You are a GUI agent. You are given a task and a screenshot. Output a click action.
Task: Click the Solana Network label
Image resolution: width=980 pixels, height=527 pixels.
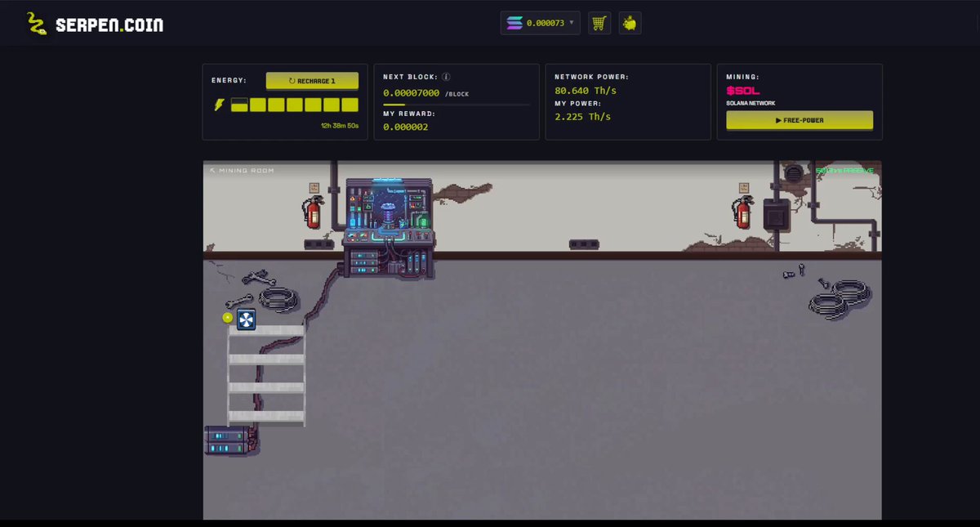[x=751, y=103]
